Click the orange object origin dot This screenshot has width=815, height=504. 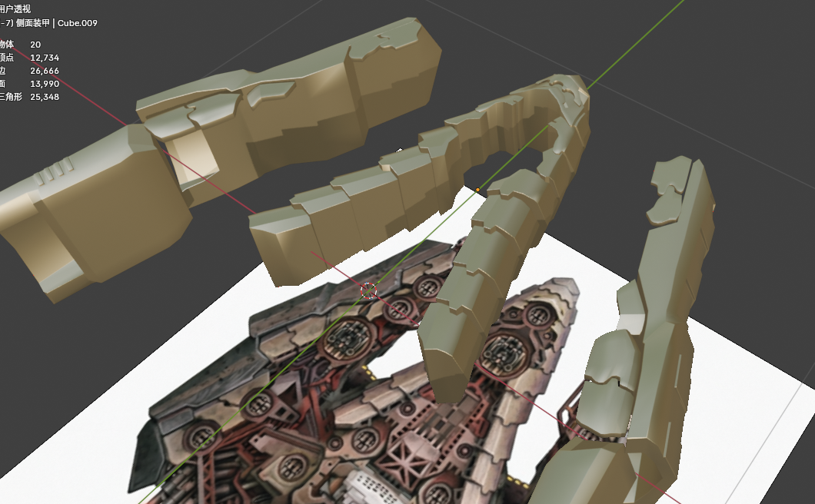click(477, 189)
